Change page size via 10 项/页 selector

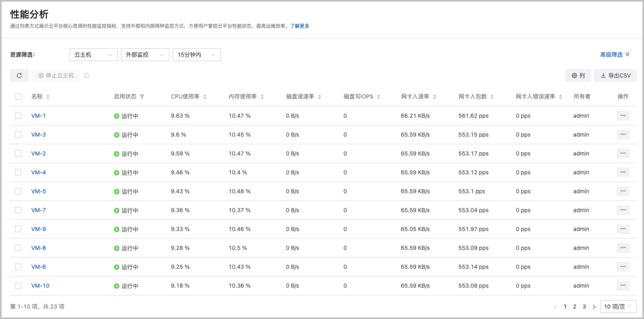pyautogui.click(x=618, y=307)
